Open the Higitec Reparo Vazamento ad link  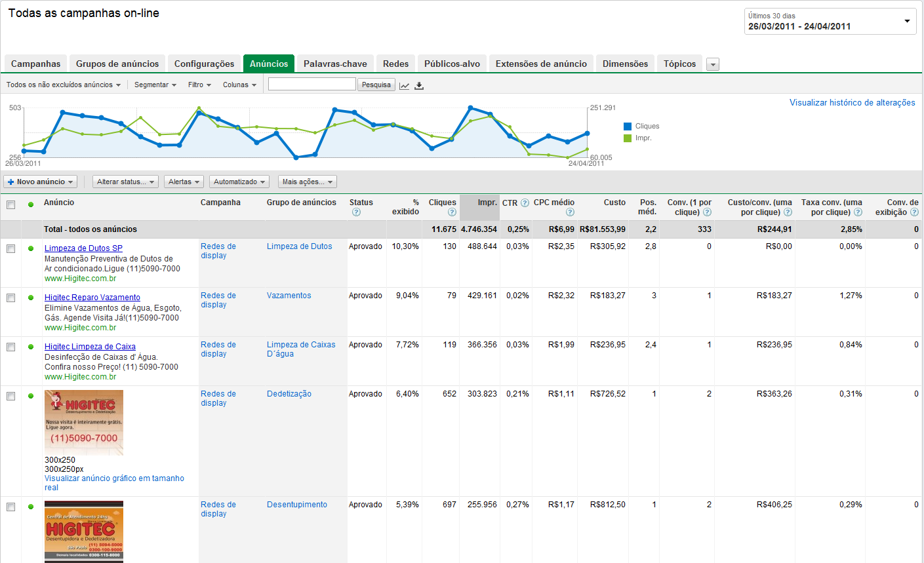click(92, 298)
